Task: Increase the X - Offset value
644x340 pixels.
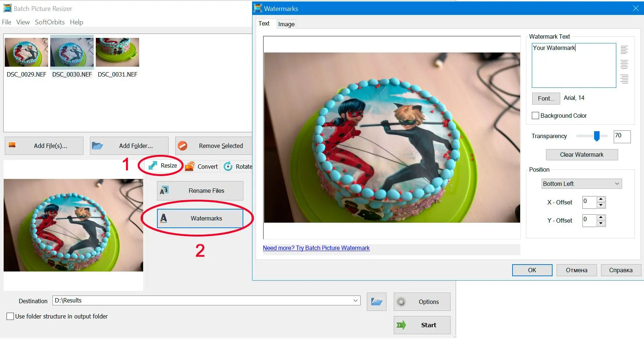Action: [601, 199]
